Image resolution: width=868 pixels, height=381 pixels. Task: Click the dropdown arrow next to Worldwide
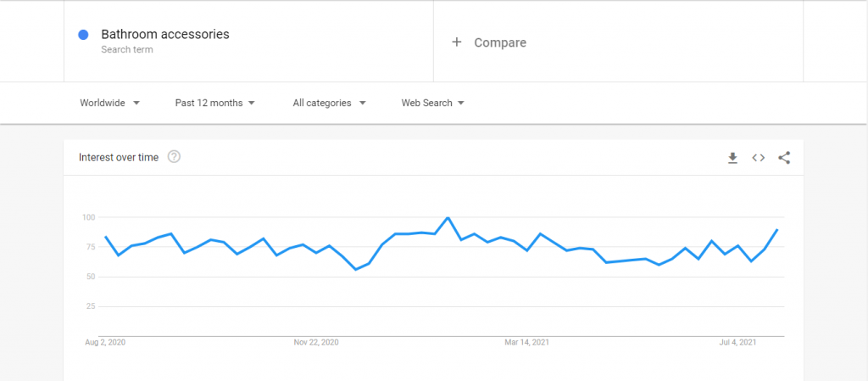tap(136, 103)
